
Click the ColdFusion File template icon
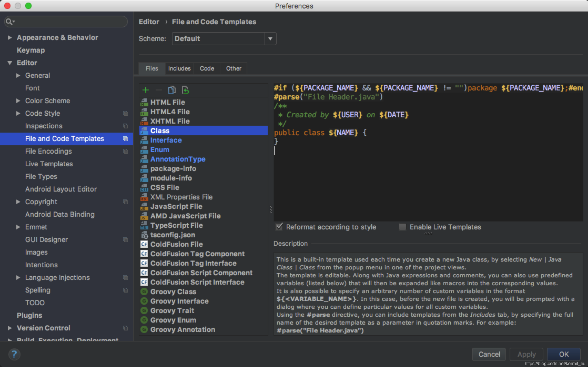144,244
